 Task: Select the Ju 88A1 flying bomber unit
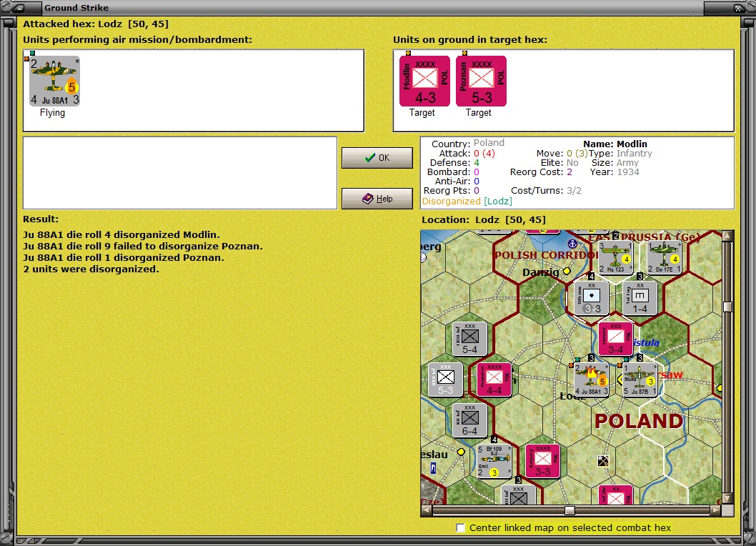[x=54, y=81]
